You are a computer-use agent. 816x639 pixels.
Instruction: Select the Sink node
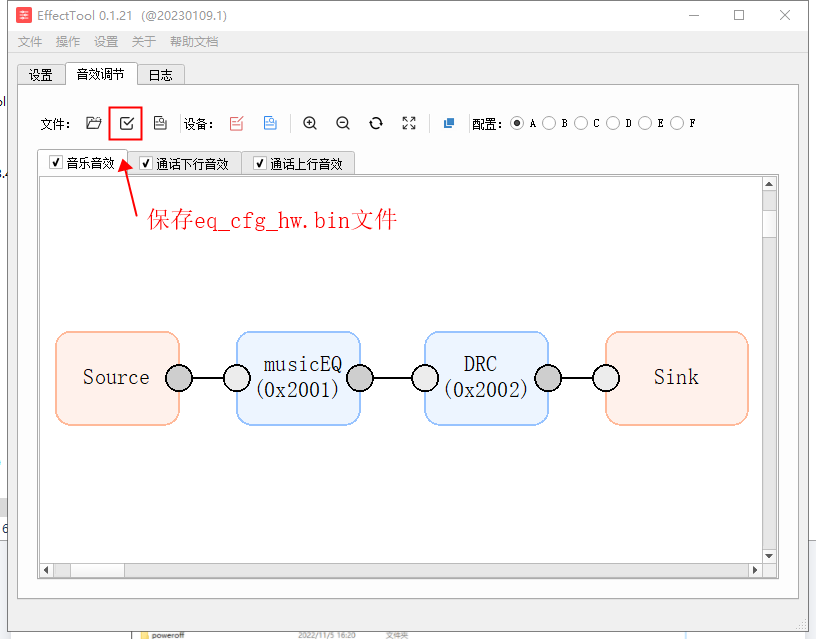point(677,378)
